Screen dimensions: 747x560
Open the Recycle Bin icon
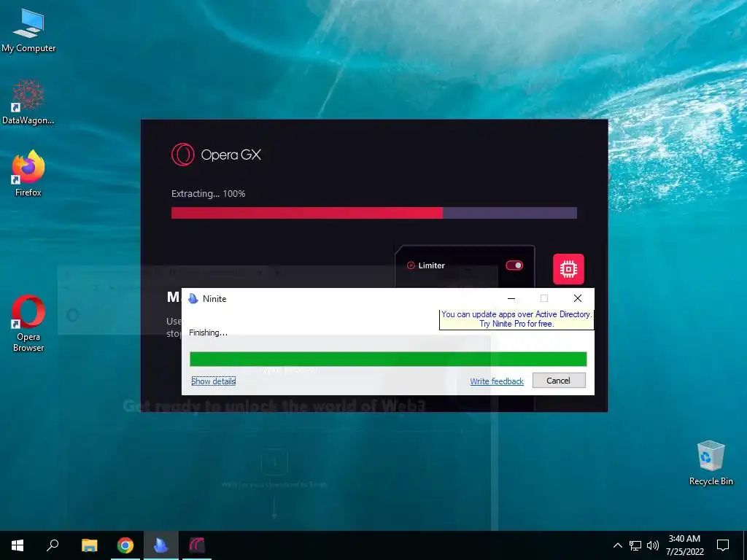pos(711,462)
